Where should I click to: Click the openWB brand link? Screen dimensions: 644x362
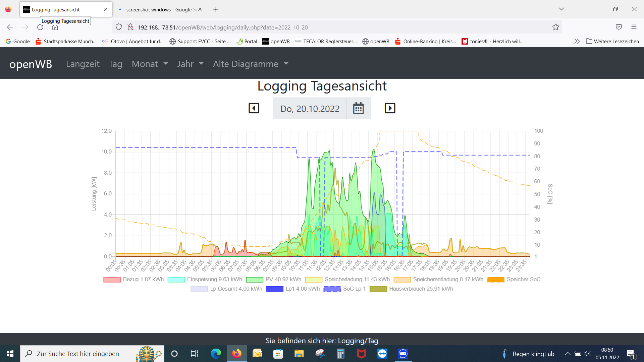coord(31,64)
